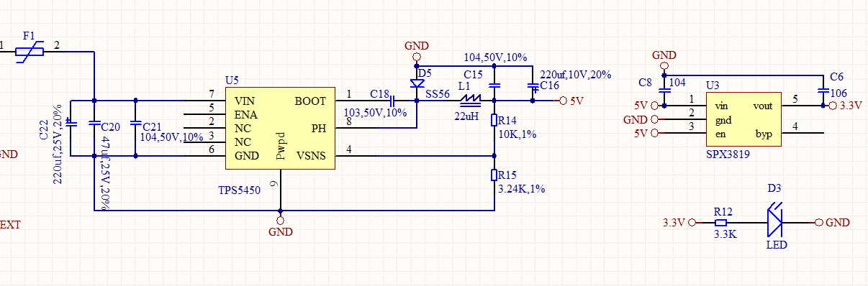The image size is (868, 286).
Task: Click the GND port on U3 pin 2
Action: (x=641, y=120)
